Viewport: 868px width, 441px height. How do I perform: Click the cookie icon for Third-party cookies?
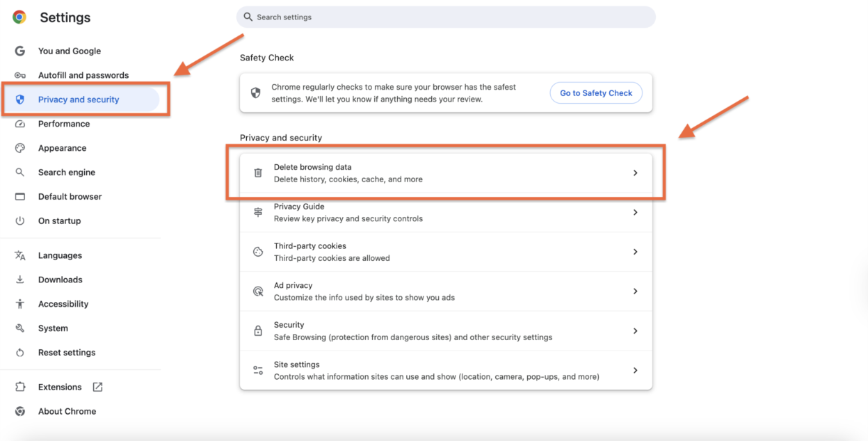tap(258, 252)
